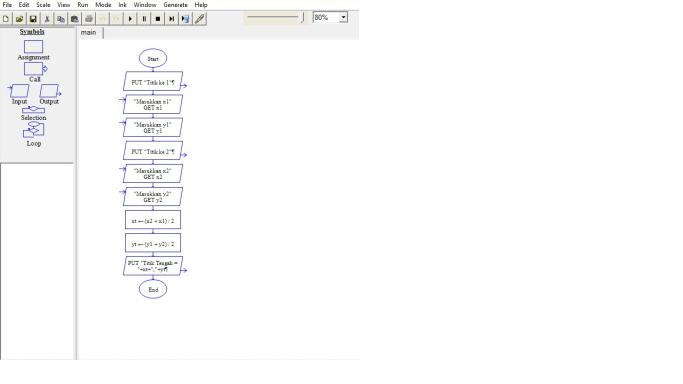Select the yt assignment box
Image resolution: width=683 pixels, height=384 pixels.
click(x=153, y=243)
